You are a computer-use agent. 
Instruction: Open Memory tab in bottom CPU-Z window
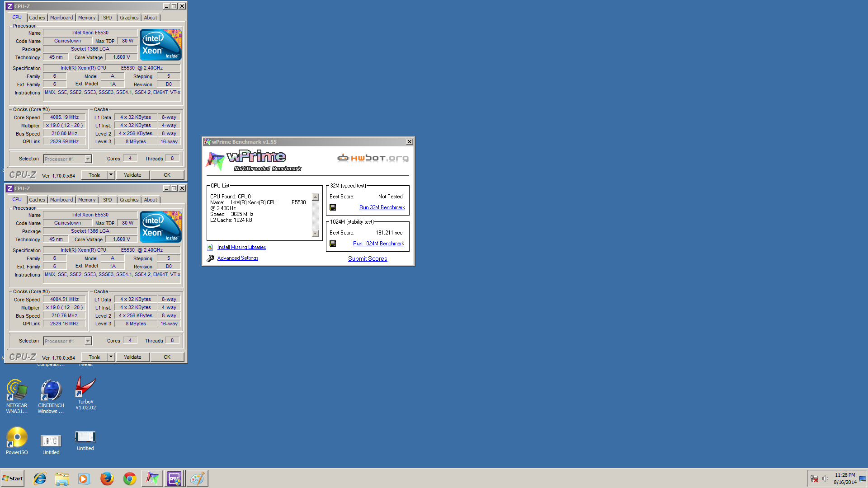(87, 200)
